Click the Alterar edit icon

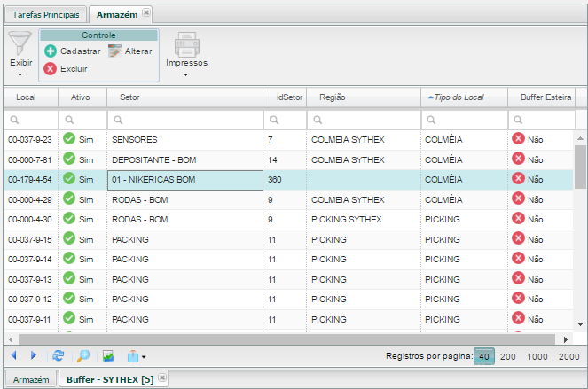114,51
